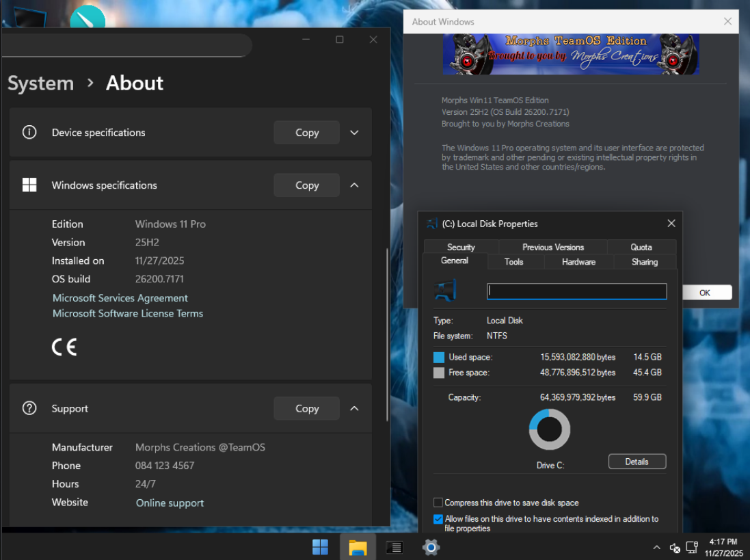Click the Support question mark icon
Image resolution: width=750 pixels, height=560 pixels.
pos(29,408)
